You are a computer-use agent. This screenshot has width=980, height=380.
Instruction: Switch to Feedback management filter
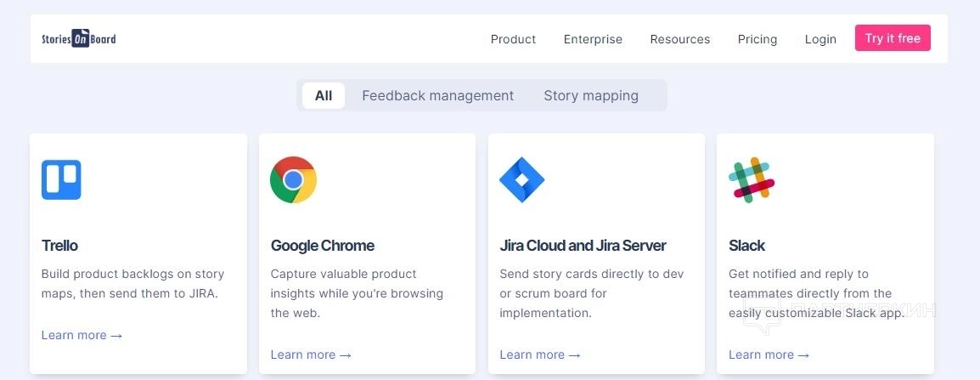point(437,96)
